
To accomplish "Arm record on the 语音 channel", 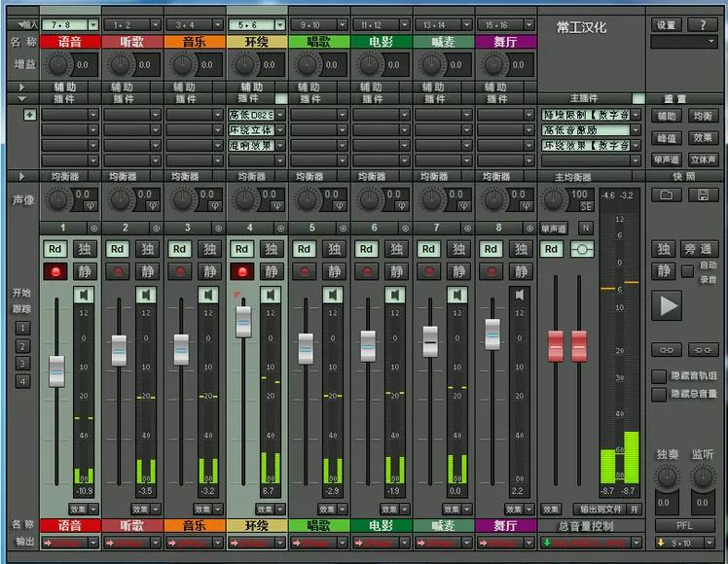I will click(55, 271).
